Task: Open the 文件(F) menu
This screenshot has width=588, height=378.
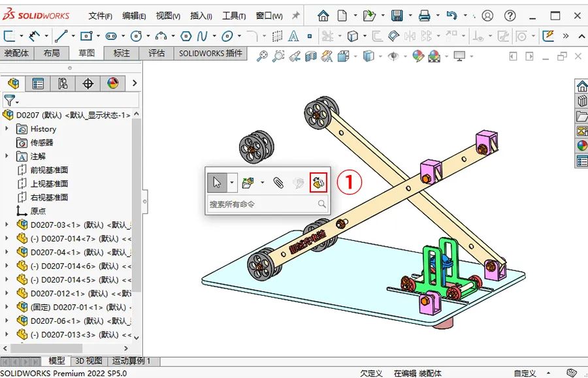Action: tap(100, 16)
